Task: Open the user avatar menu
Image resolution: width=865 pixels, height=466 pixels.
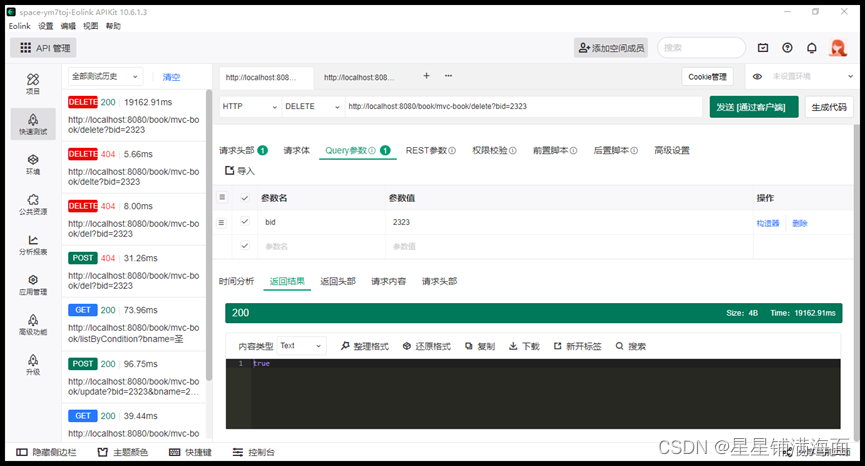Action: tap(838, 48)
